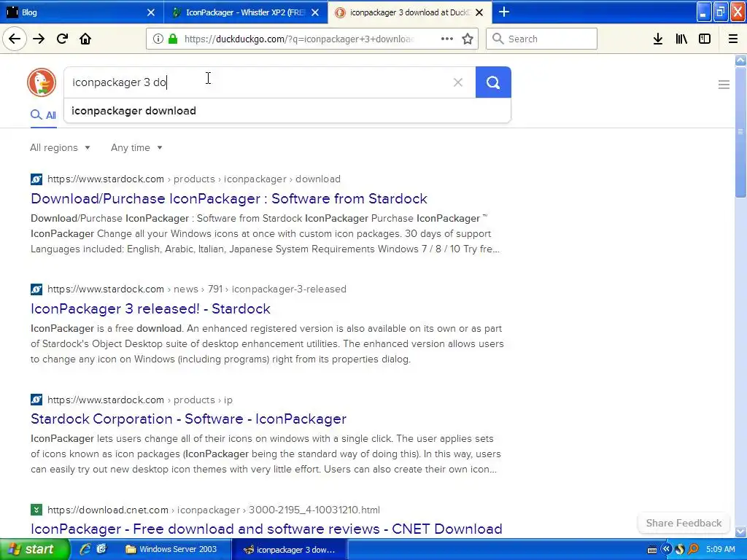This screenshot has height=560, width=747.
Task: Open the keyboard tray icon
Action: pyautogui.click(x=652, y=550)
